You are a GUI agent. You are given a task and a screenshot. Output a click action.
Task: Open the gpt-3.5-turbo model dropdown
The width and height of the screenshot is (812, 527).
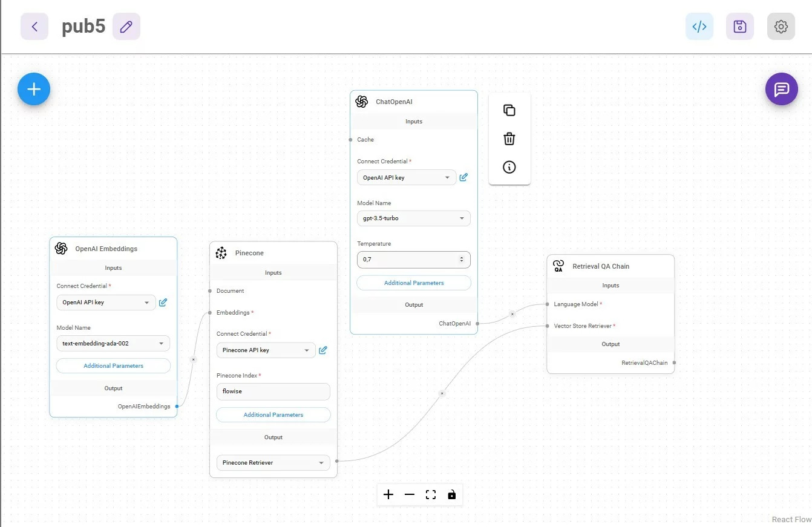414,218
